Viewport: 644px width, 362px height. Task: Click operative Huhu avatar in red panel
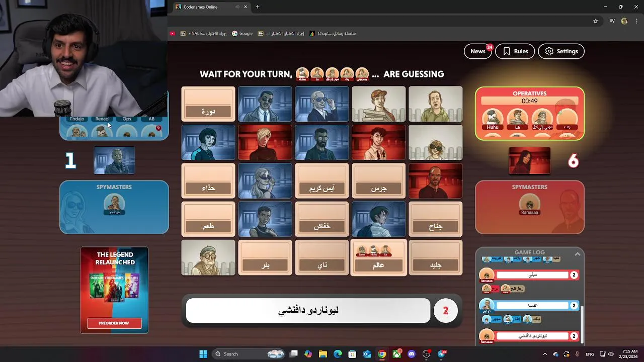click(493, 118)
